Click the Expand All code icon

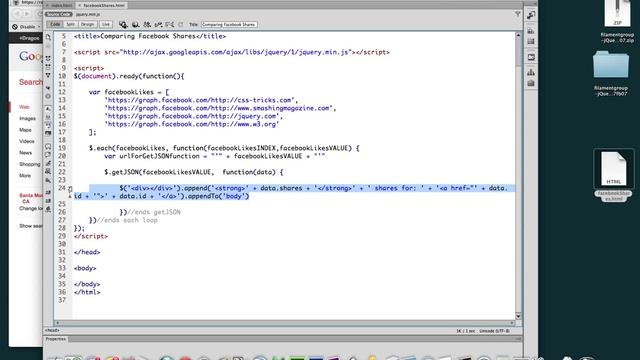[48, 76]
